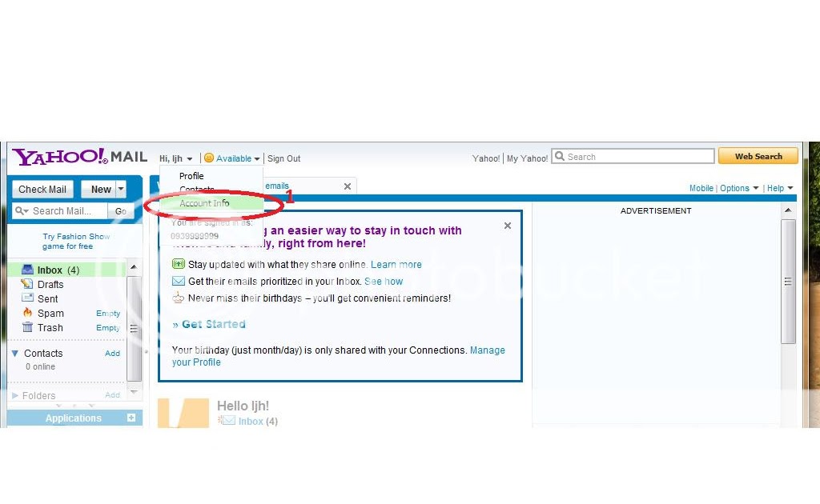Switch to the emails tab
Image resolution: width=820 pixels, height=504 pixels.
(276, 186)
